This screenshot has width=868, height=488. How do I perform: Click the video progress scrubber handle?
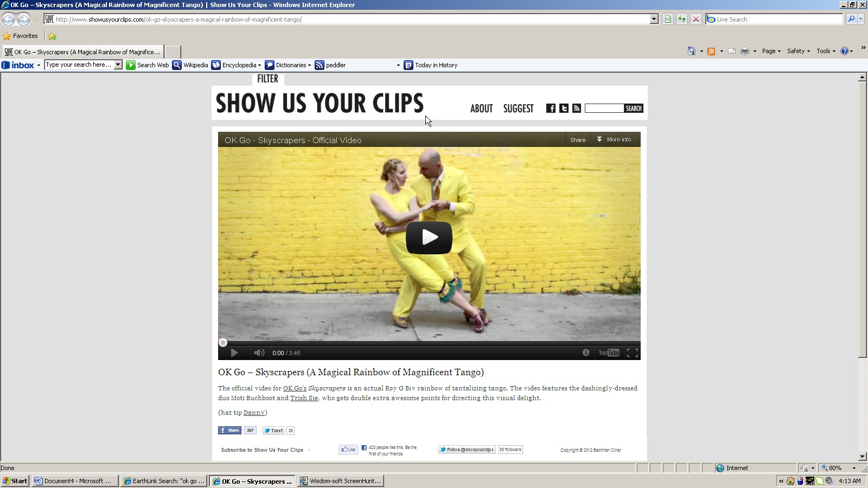[x=223, y=343]
